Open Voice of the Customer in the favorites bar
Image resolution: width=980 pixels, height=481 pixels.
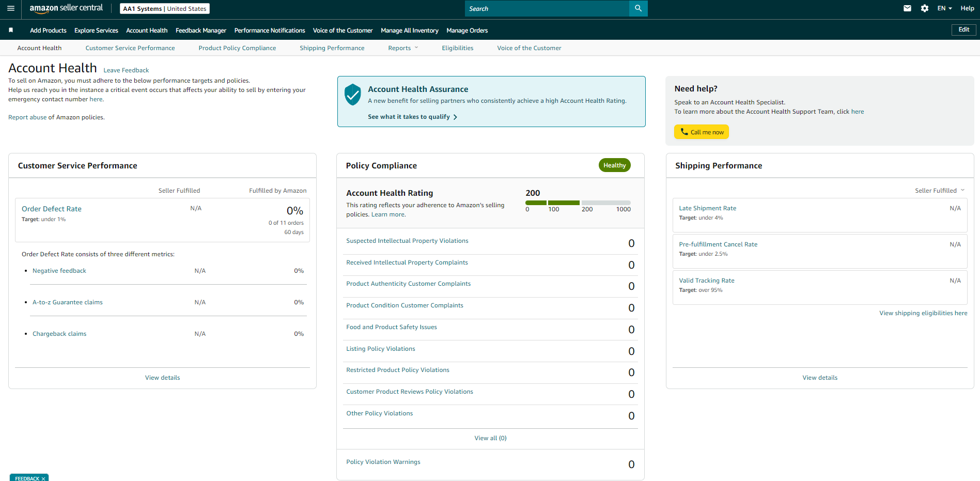(343, 30)
